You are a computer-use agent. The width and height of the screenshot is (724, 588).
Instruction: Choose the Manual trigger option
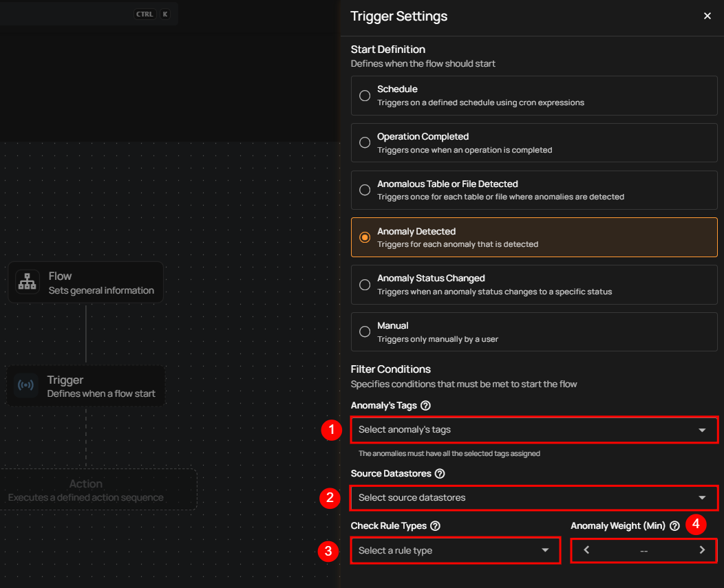365,331
